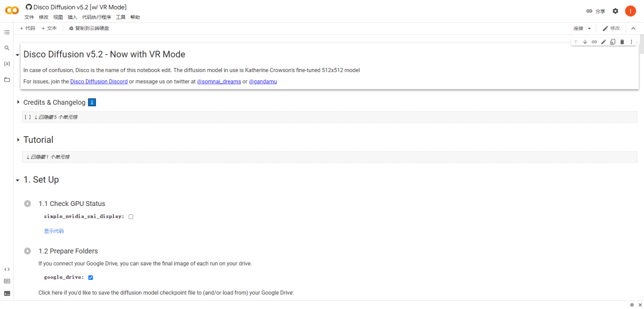Close the bottom status bar
This screenshot has width=644, height=309.
coord(639,304)
